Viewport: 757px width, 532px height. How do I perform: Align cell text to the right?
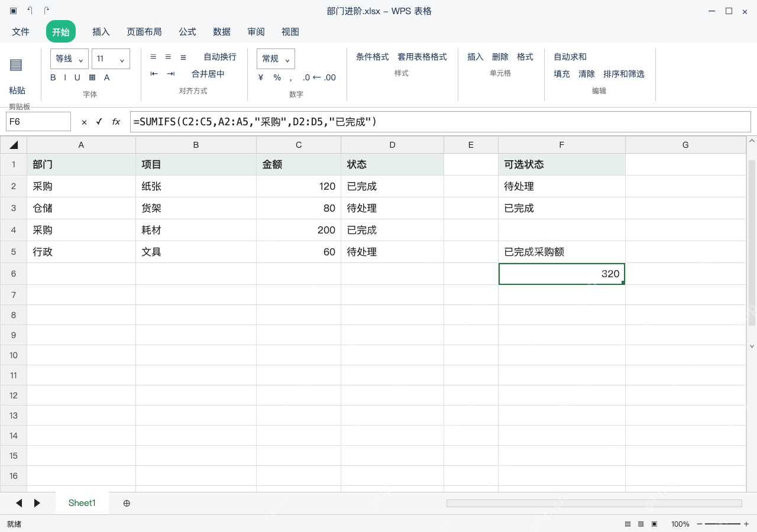pyautogui.click(x=183, y=57)
